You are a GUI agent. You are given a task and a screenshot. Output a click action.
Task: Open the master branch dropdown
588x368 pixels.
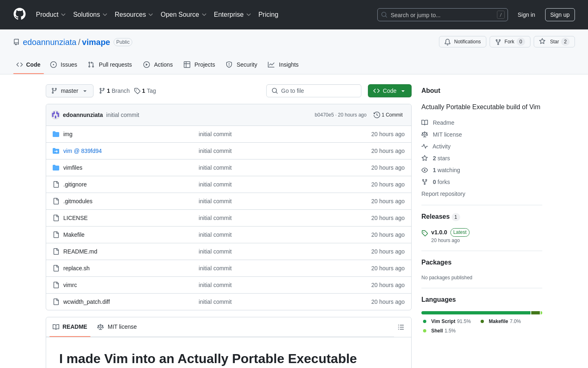[x=69, y=91]
